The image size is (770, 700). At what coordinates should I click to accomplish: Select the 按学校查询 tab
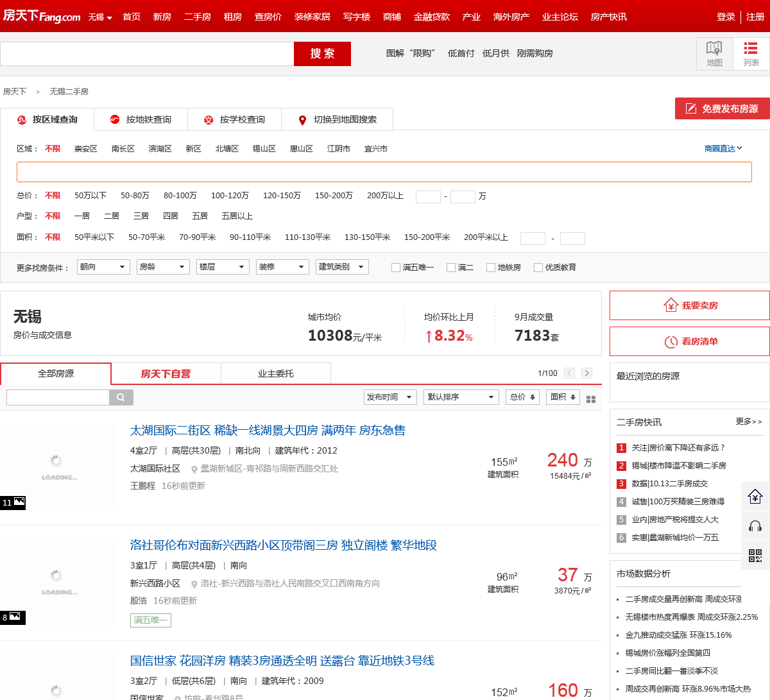click(x=234, y=119)
